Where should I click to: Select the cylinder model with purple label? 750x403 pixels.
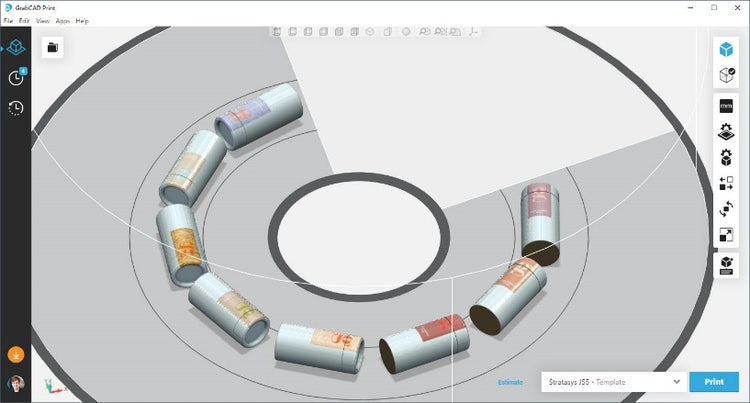pyautogui.click(x=258, y=116)
